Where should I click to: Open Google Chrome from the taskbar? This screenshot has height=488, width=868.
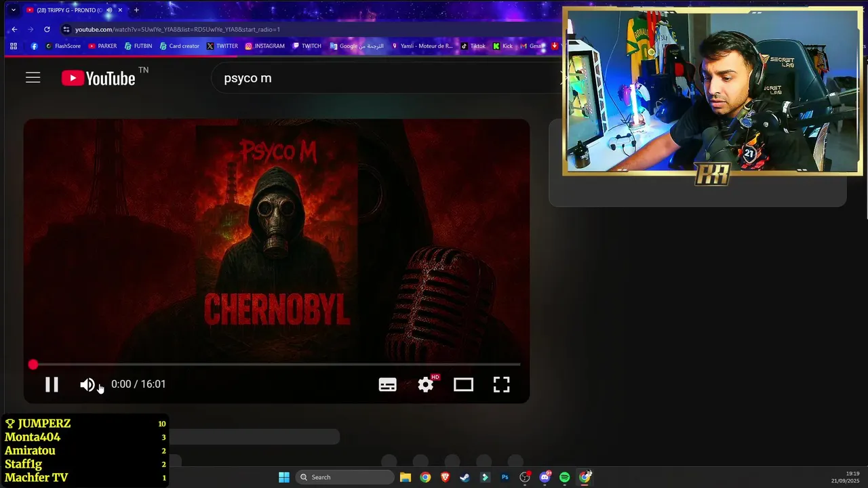click(425, 477)
